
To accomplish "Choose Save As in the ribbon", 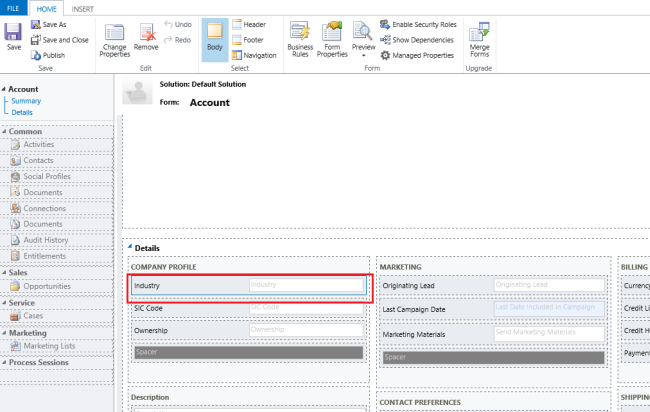I will 49,25.
